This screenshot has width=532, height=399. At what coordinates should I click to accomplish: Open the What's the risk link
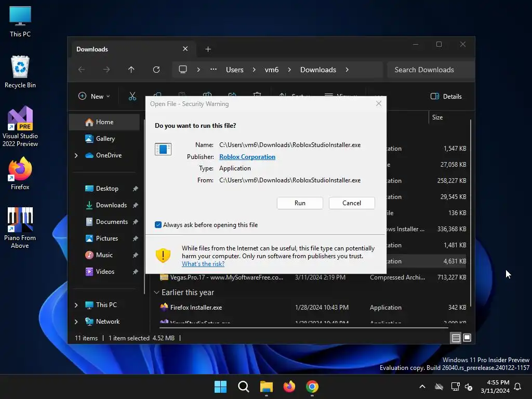[203, 264]
